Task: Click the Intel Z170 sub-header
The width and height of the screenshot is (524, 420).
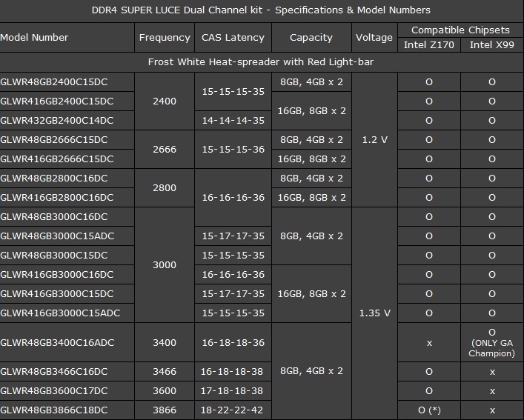Action: [429, 44]
